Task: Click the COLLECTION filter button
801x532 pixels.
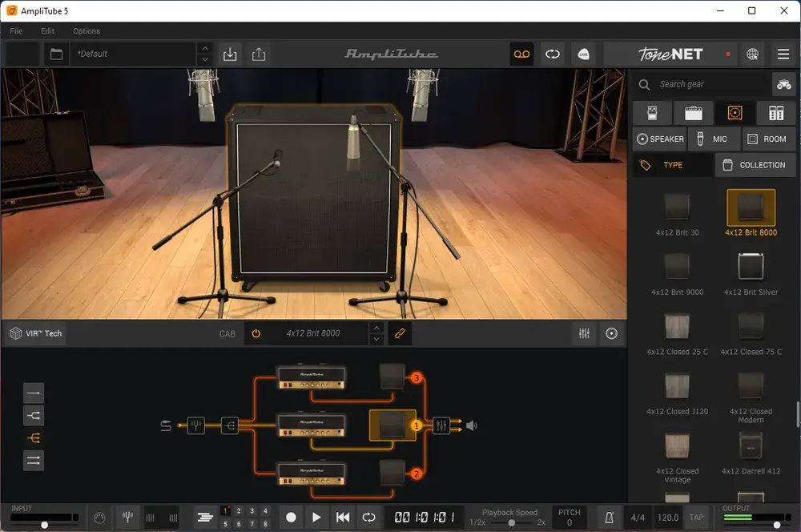Action: [755, 165]
